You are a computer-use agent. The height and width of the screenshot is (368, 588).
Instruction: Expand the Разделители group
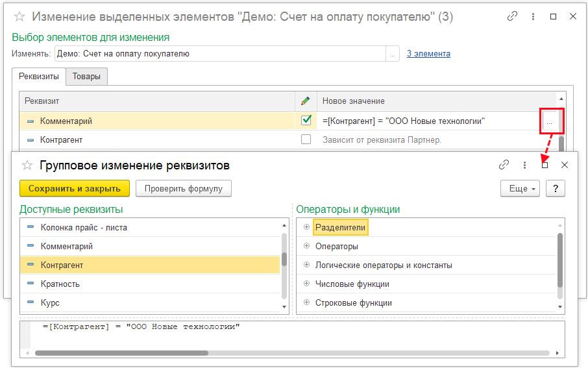click(x=306, y=227)
